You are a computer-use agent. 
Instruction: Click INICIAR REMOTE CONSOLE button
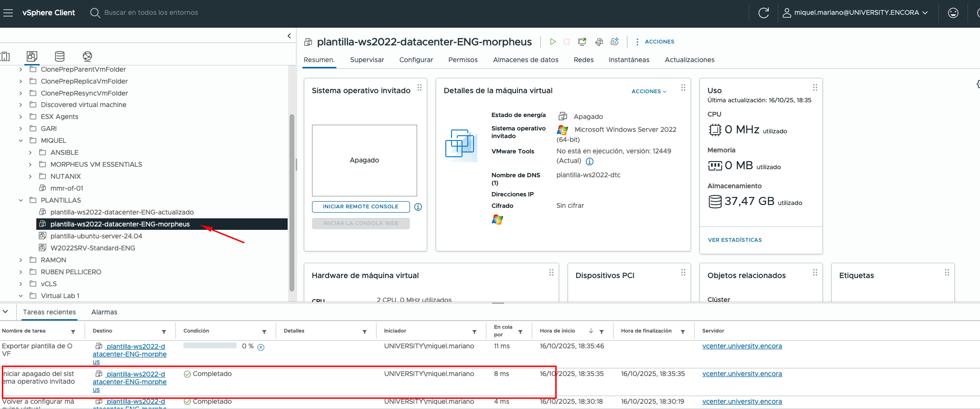(x=361, y=207)
